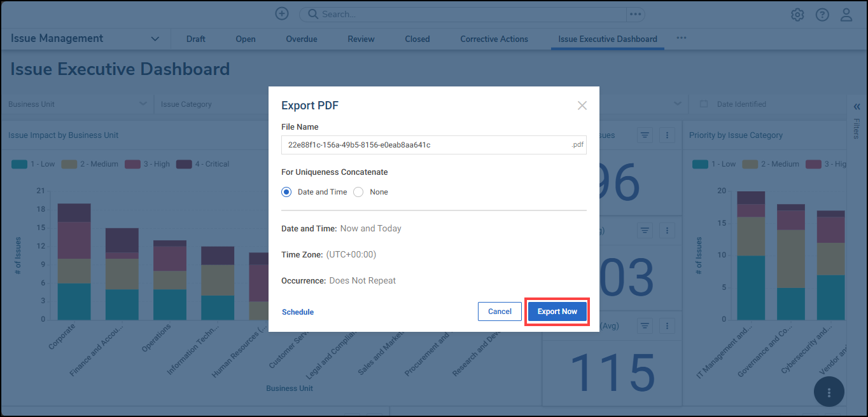This screenshot has width=868, height=417.
Task: Click the Help question mark icon
Action: [x=822, y=14]
